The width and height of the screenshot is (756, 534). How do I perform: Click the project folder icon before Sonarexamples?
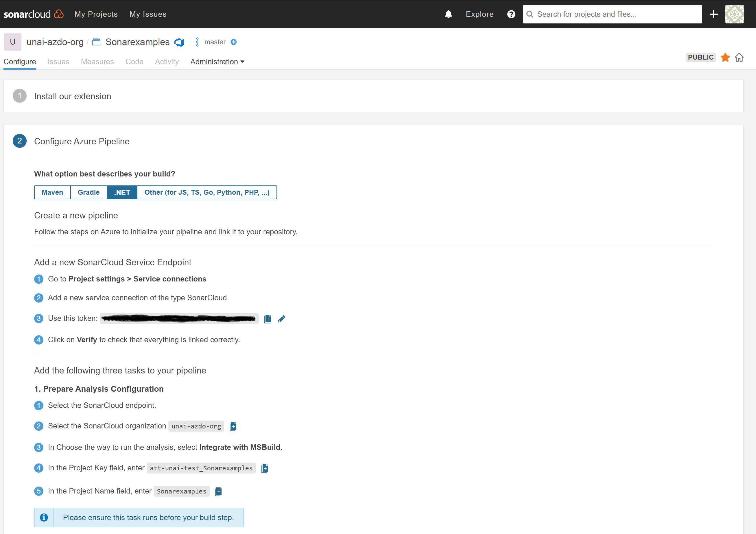pyautogui.click(x=96, y=42)
